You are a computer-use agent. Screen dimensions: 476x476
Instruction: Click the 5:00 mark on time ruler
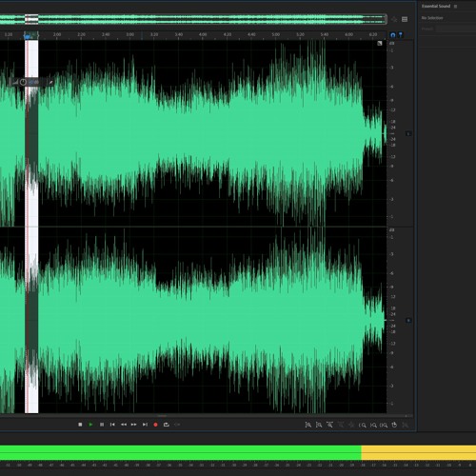coord(276,34)
